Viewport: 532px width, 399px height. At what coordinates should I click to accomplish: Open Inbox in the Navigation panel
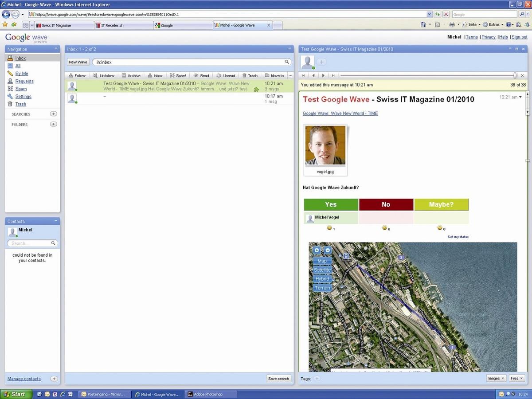click(20, 58)
